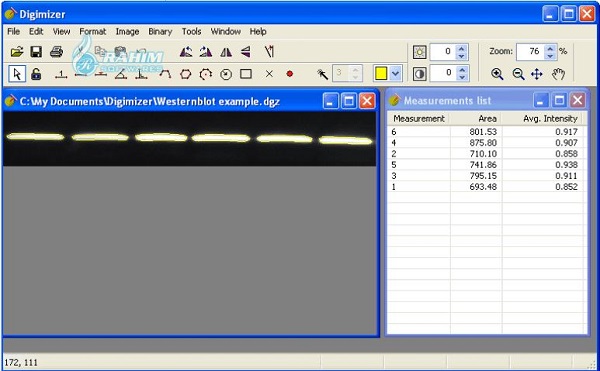This screenshot has width=600, height=371.
Task: Sort by the Area column header
Action: click(476, 119)
